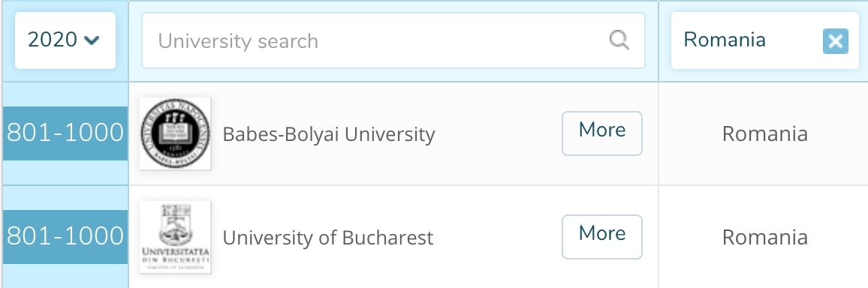Open the 2020 year dropdown
Screen dimensions: 868x288
pyautogui.click(x=65, y=40)
